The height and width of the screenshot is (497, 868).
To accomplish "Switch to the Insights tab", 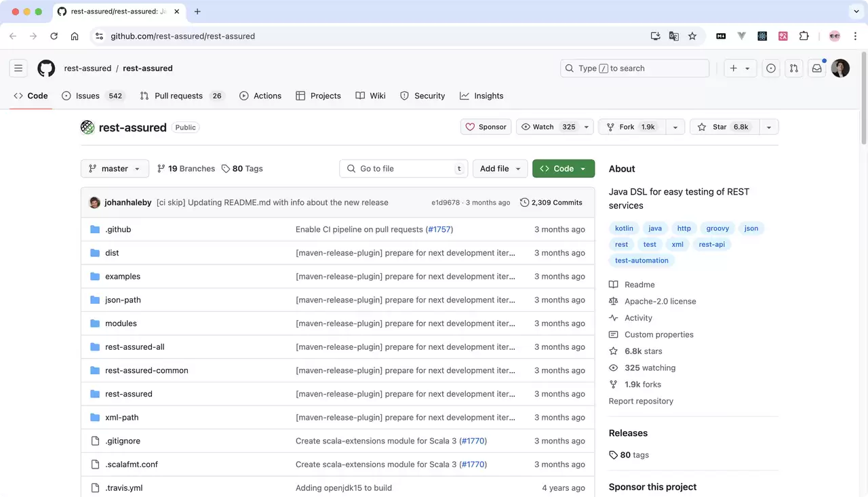I will pos(481,96).
